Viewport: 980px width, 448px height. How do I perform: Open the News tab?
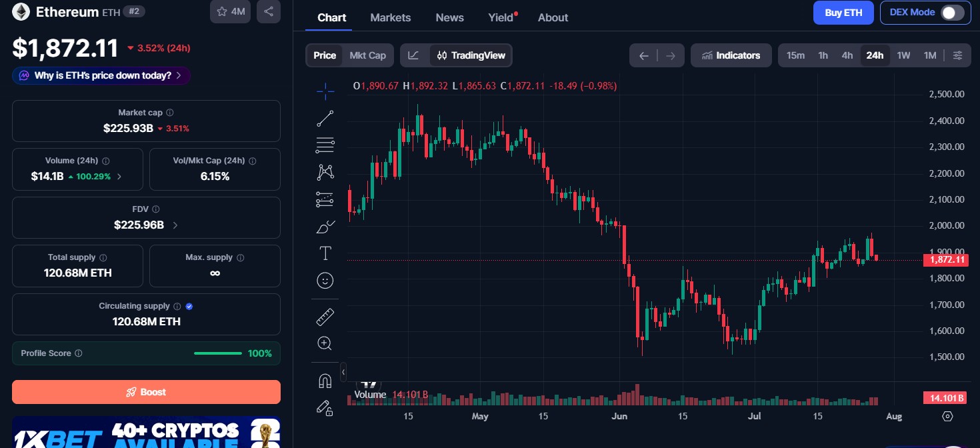click(450, 18)
